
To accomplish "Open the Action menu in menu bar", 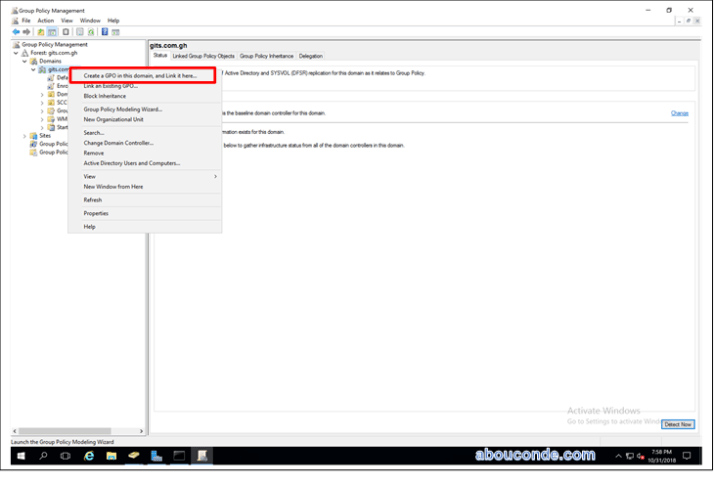I will point(46,20).
